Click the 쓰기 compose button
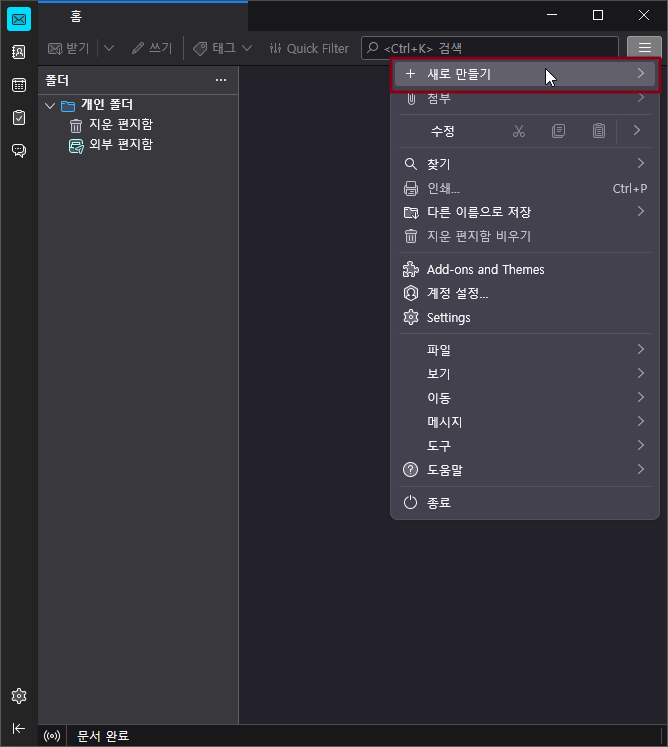The height and width of the screenshot is (747, 668). pyautogui.click(x=152, y=48)
